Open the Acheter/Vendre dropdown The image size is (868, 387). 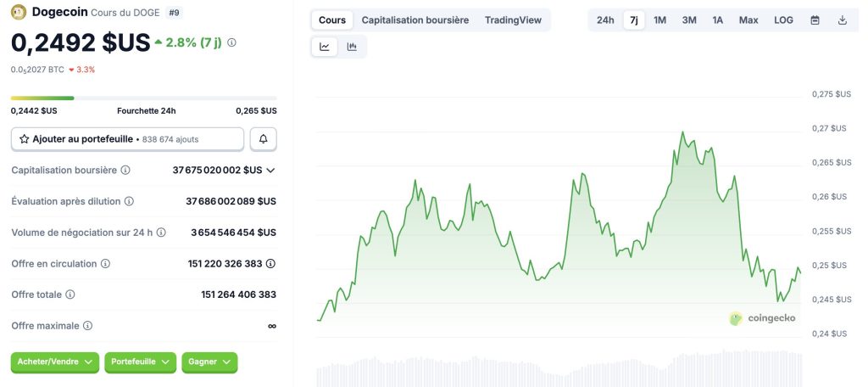55,362
